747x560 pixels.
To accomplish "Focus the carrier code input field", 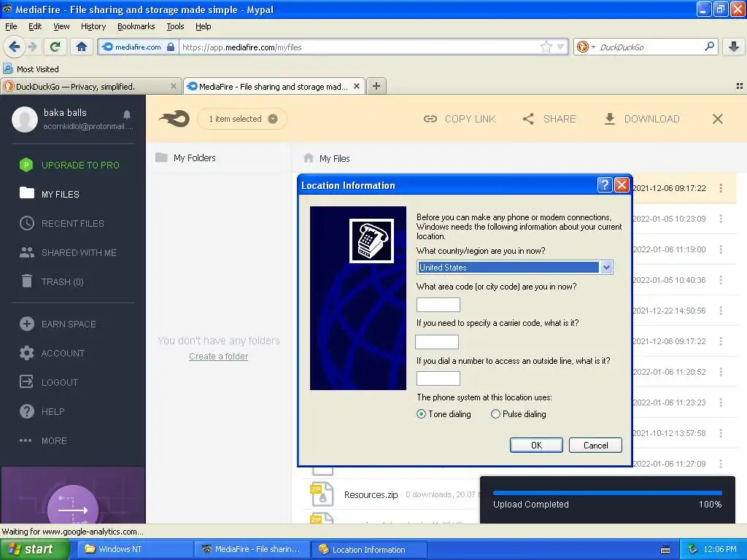I will pyautogui.click(x=437, y=341).
